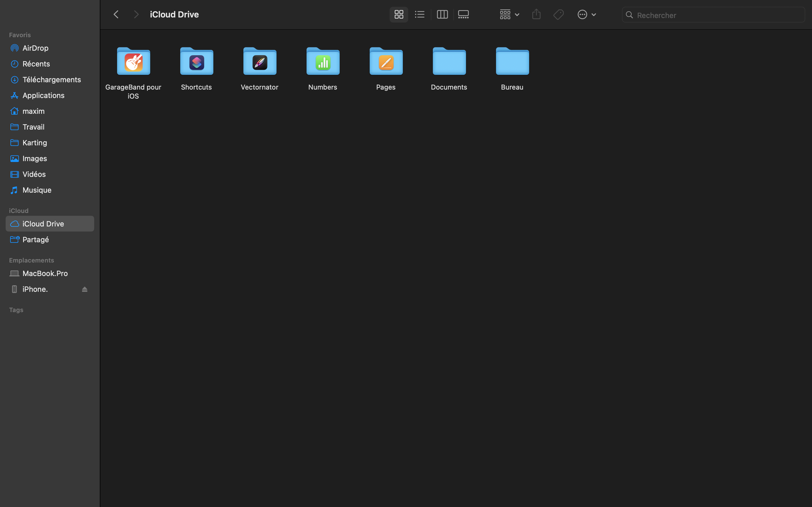
Task: Select MacBook.Pro under Emplacements
Action: point(45,273)
